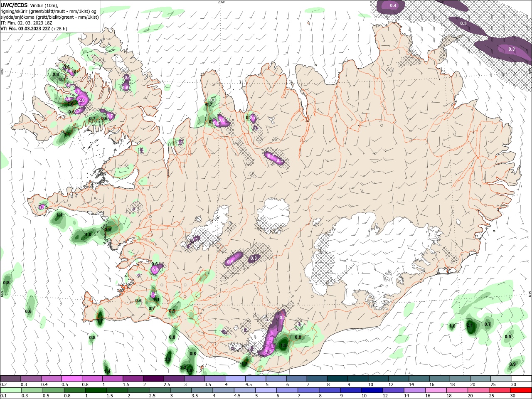Click the 'VT: Fös. 03.03.2023 22Z' valid time
532x399 pixels.
[x=25, y=29]
